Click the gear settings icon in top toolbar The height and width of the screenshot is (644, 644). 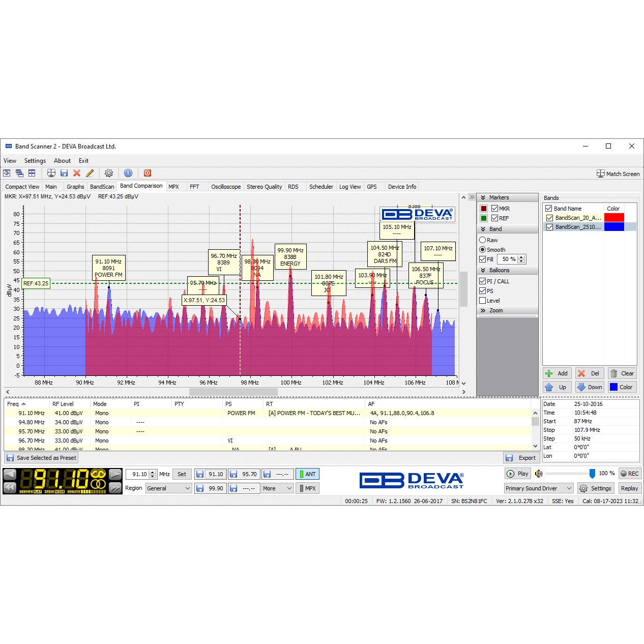pyautogui.click(x=108, y=173)
